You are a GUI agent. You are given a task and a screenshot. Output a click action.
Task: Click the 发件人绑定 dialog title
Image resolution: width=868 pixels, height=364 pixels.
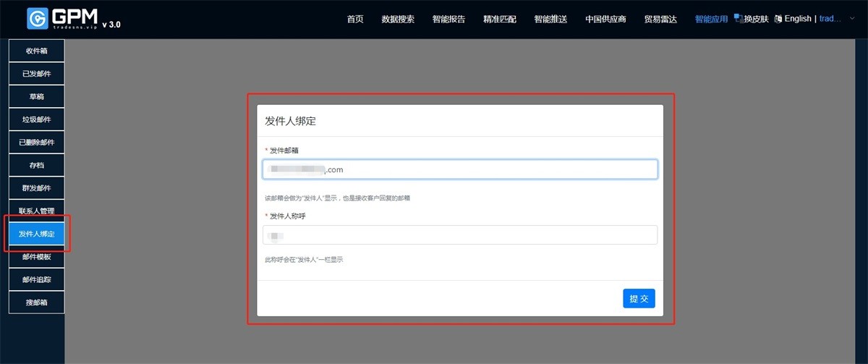tap(290, 121)
